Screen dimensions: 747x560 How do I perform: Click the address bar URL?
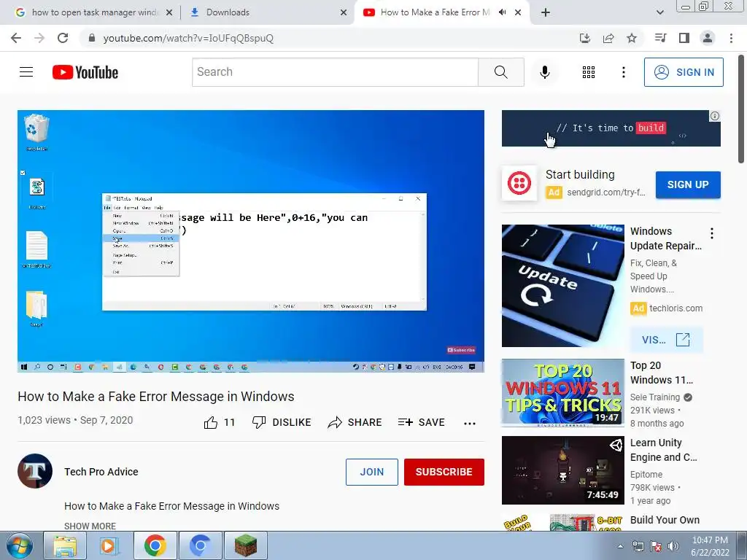point(188,38)
